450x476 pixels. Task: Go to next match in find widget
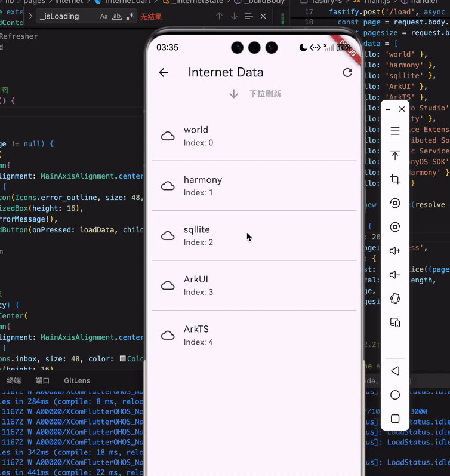[x=234, y=16]
